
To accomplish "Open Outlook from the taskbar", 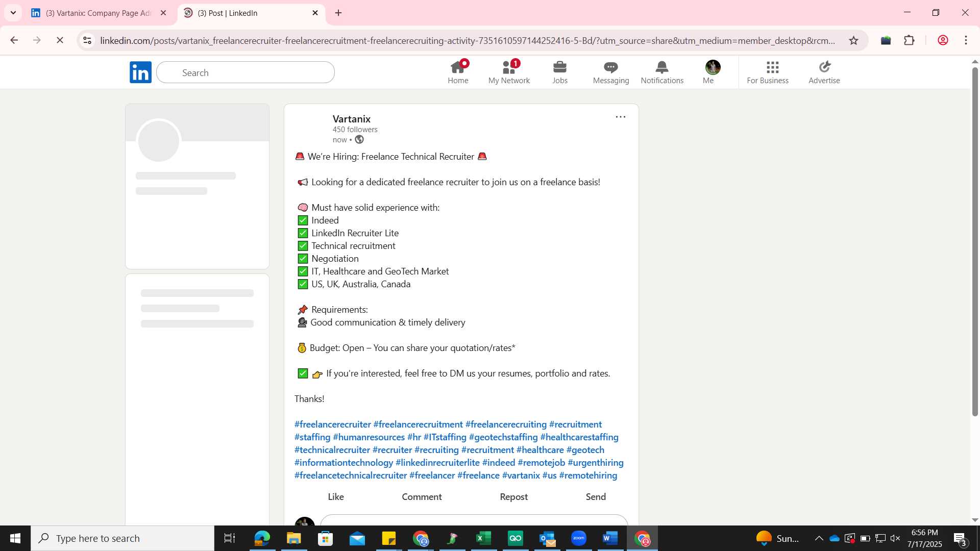I will click(x=547, y=538).
